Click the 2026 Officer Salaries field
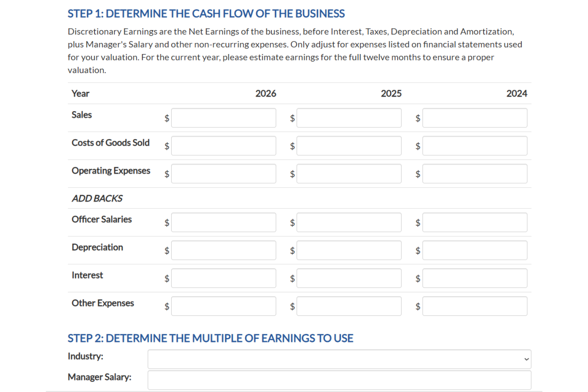 click(223, 222)
